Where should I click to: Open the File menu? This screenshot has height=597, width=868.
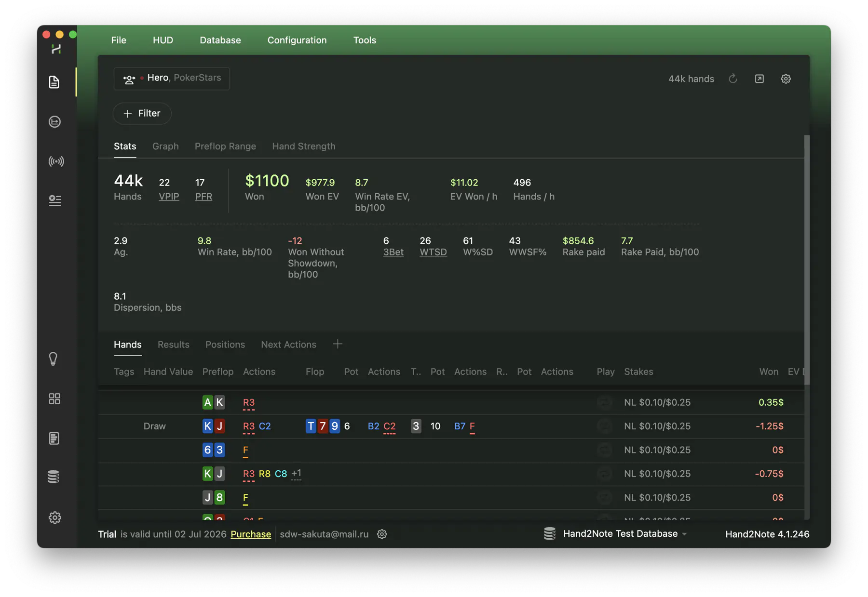coord(119,40)
